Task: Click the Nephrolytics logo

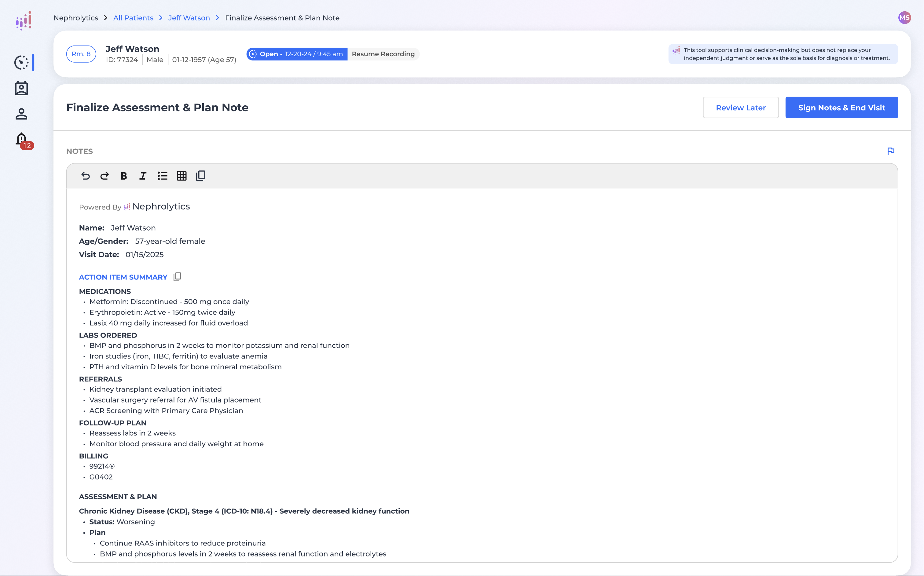Action: tap(23, 20)
